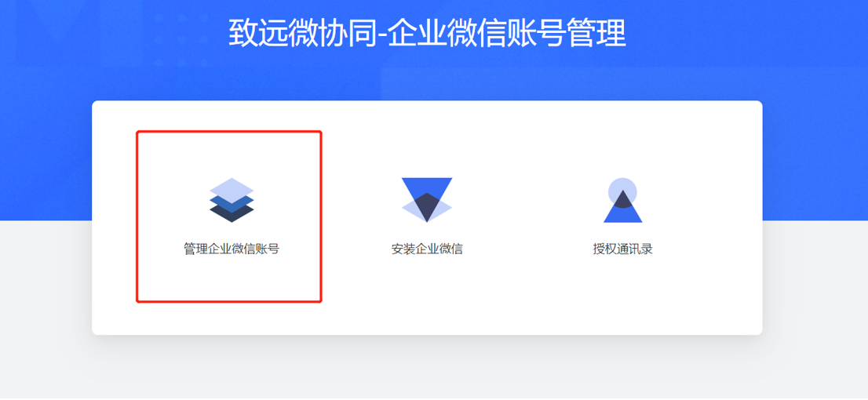Click the stacked layers icon for account management

(x=232, y=200)
